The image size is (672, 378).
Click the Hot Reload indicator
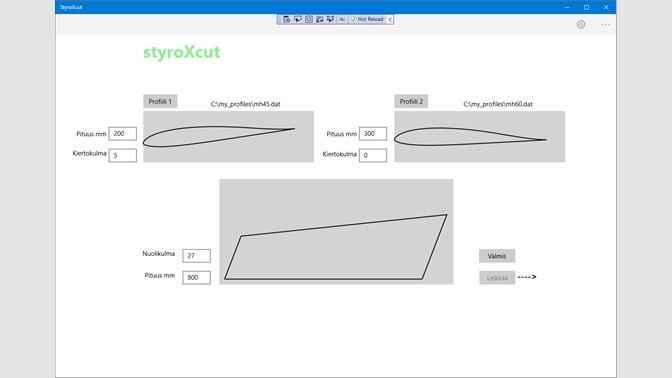tap(367, 19)
